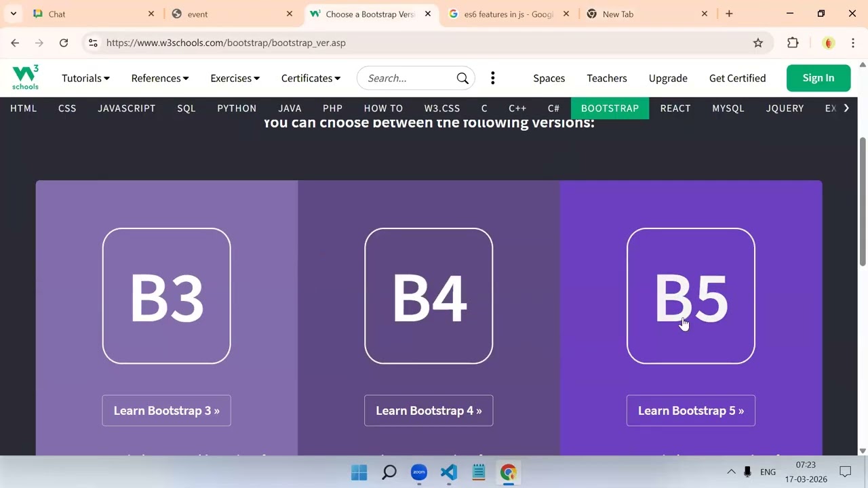This screenshot has height=488, width=868.
Task: Expand the Exercises dropdown
Action: coord(235,78)
